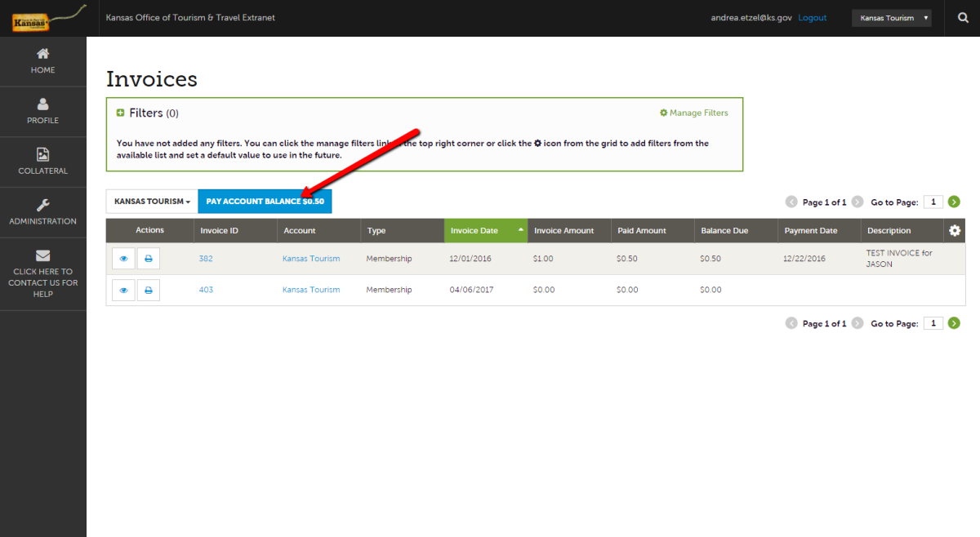Sort by the Description column header
Screen dimensions: 980x537
(902, 230)
